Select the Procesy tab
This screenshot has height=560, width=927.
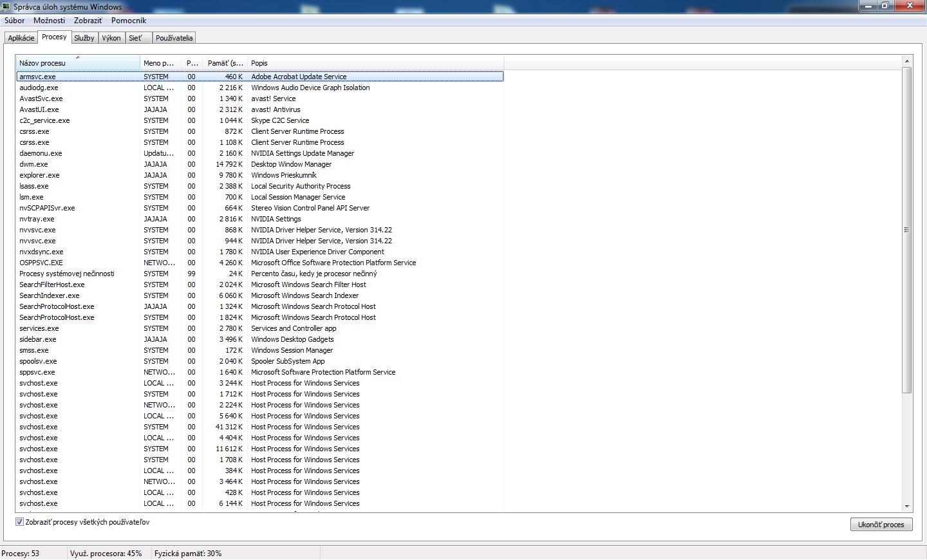coord(54,37)
